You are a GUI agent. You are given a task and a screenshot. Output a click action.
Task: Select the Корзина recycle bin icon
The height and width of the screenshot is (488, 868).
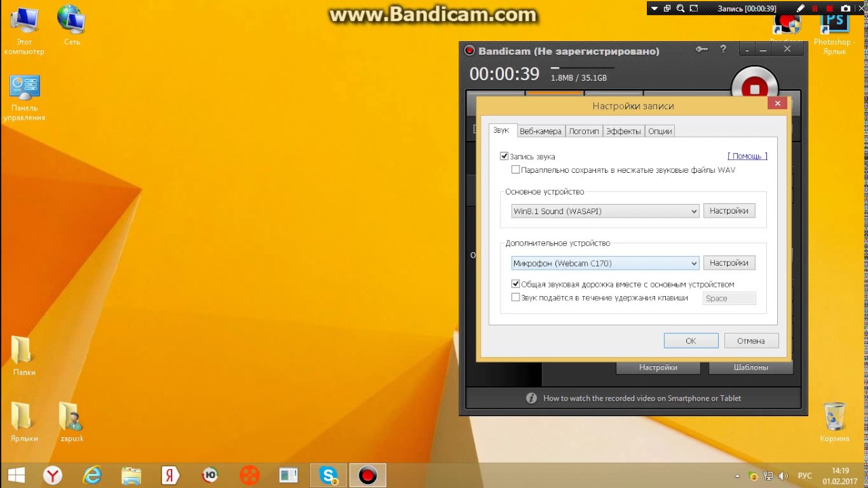[834, 422]
